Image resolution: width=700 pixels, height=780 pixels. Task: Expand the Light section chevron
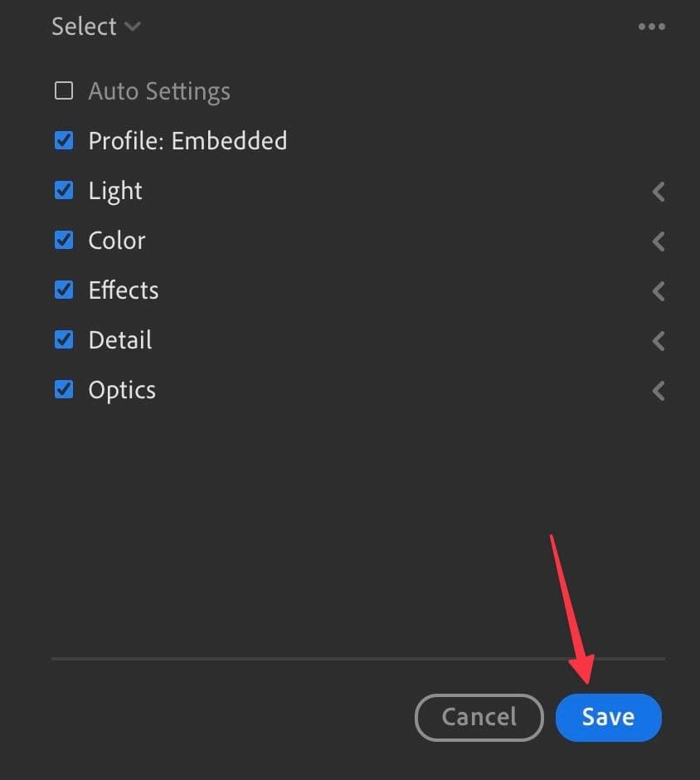pyautogui.click(x=658, y=191)
